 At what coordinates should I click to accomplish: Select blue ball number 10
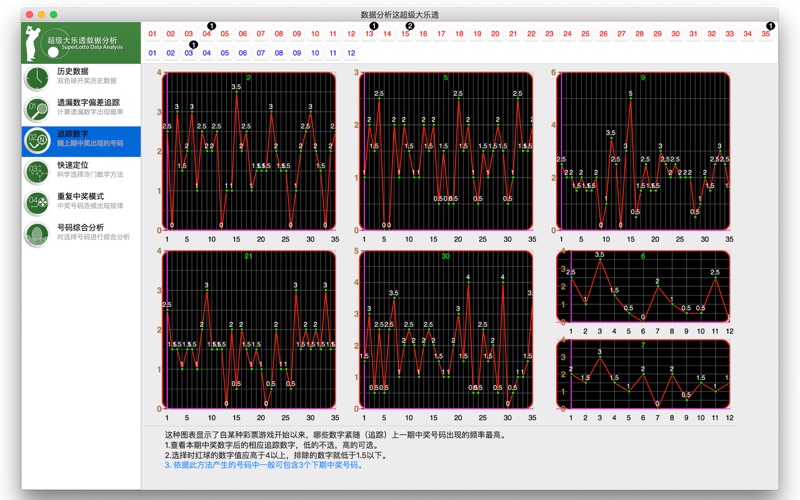point(315,53)
